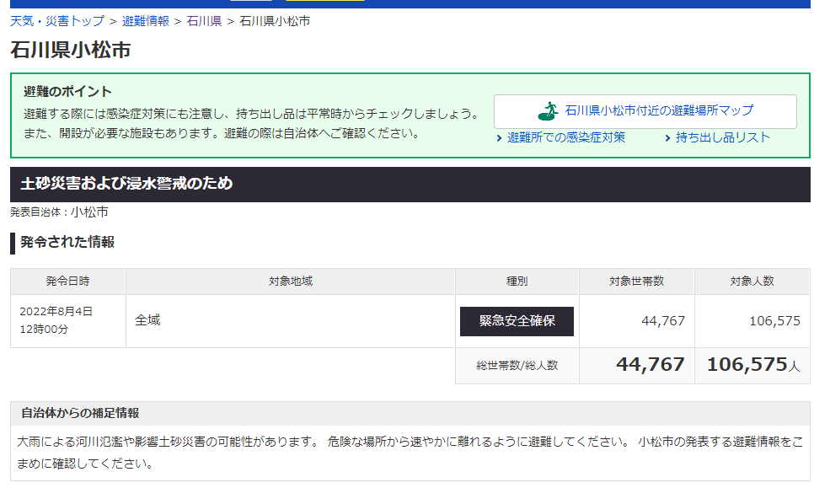
Task: Click 対象世帯数 column header
Action: (x=637, y=281)
